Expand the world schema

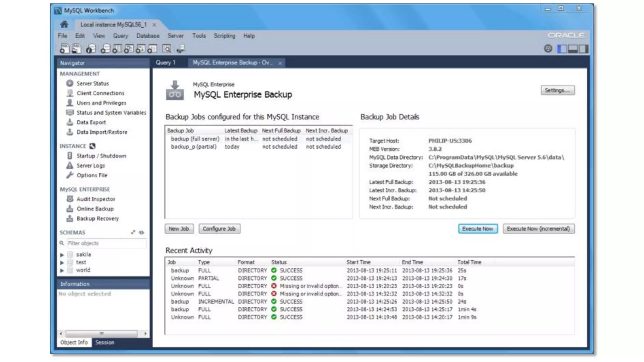[62, 270]
